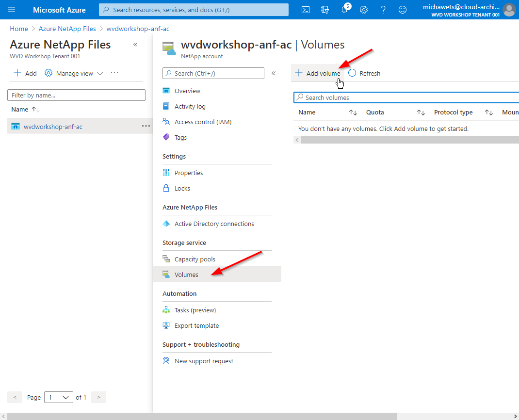Sort volumes by Protocol type column arrows
This screenshot has height=420, width=519.
[x=488, y=113]
